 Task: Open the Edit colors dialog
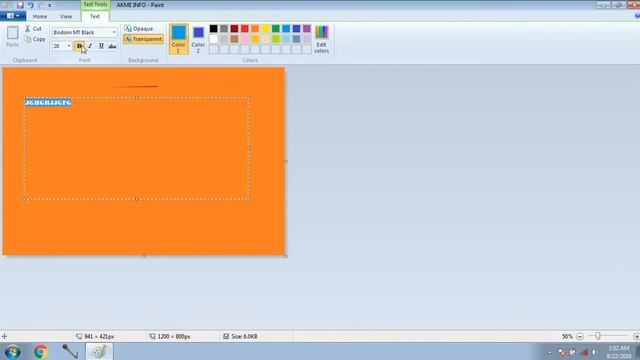click(x=322, y=39)
